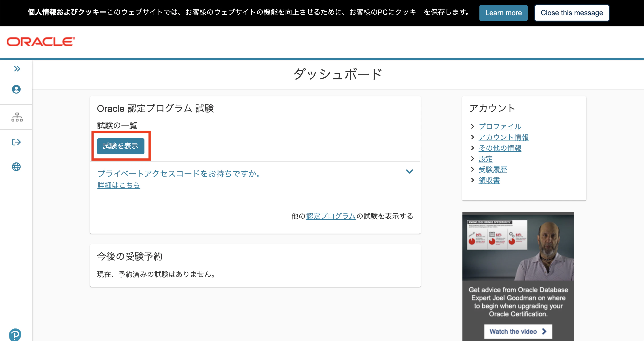Click chevron beside 領収書
The image size is (644, 341).
(472, 180)
